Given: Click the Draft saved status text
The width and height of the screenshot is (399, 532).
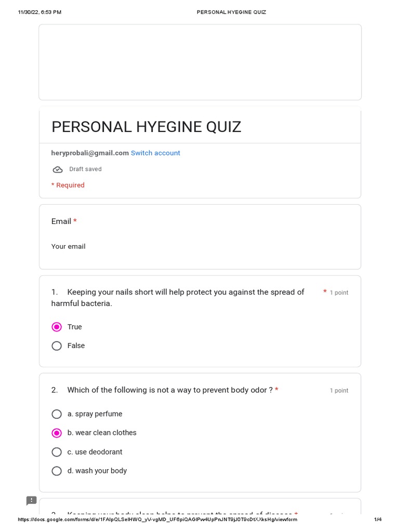Looking at the screenshot, I should (x=85, y=169).
